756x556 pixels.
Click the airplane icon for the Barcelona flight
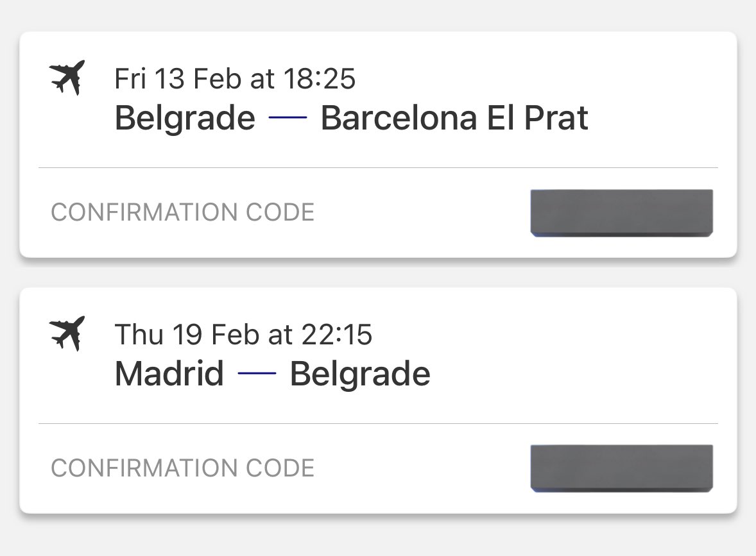click(67, 77)
